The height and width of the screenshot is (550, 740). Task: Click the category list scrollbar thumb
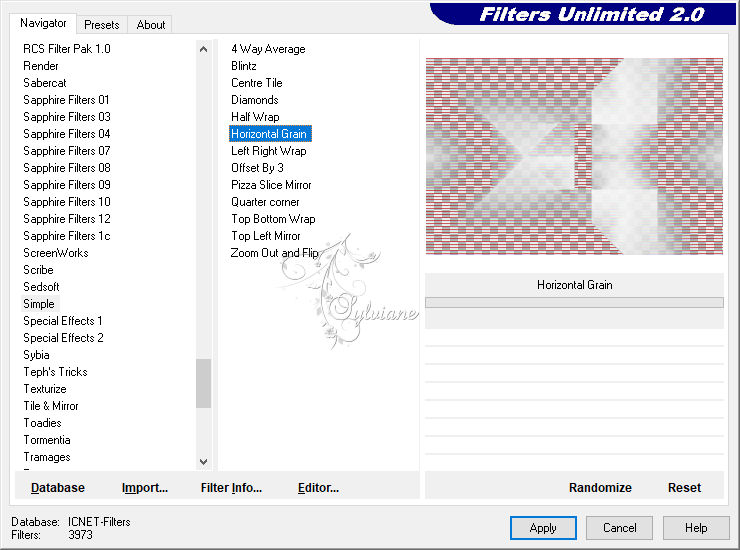(203, 383)
